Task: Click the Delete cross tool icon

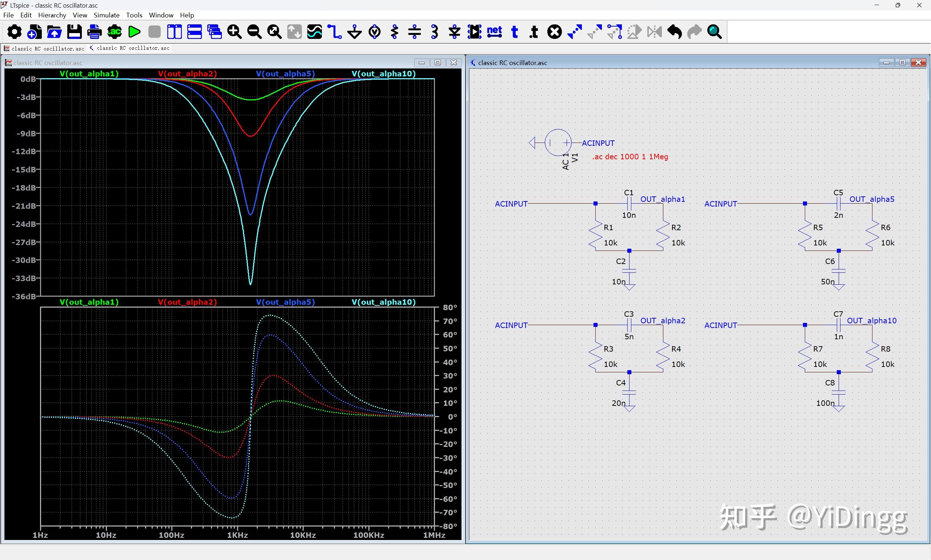Action: coord(554,32)
